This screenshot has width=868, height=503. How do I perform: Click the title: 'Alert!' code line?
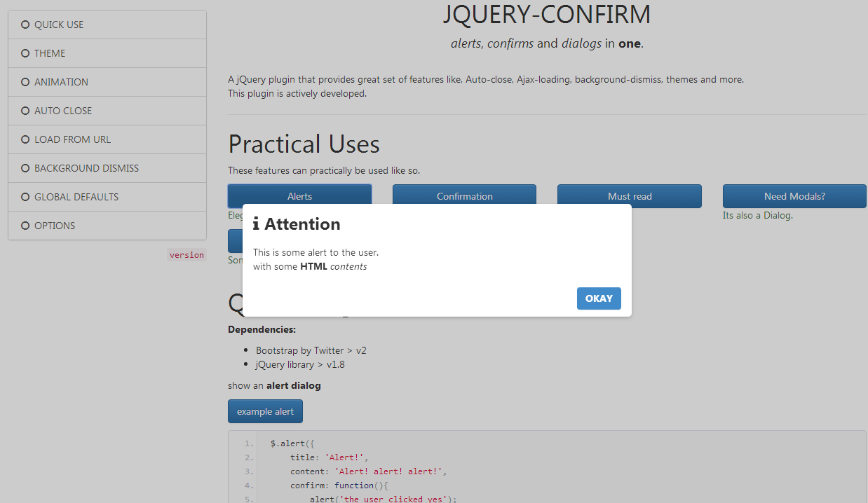(329, 457)
